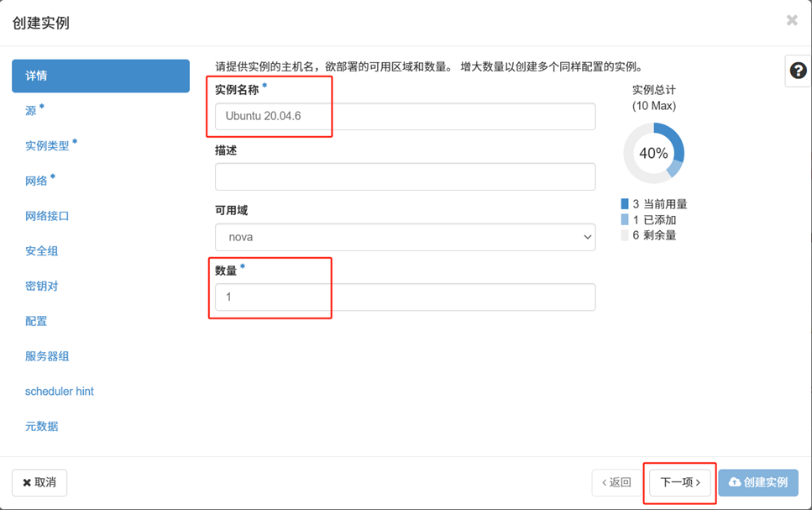
Task: Click the 剩余量 legend entry
Action: (649, 235)
